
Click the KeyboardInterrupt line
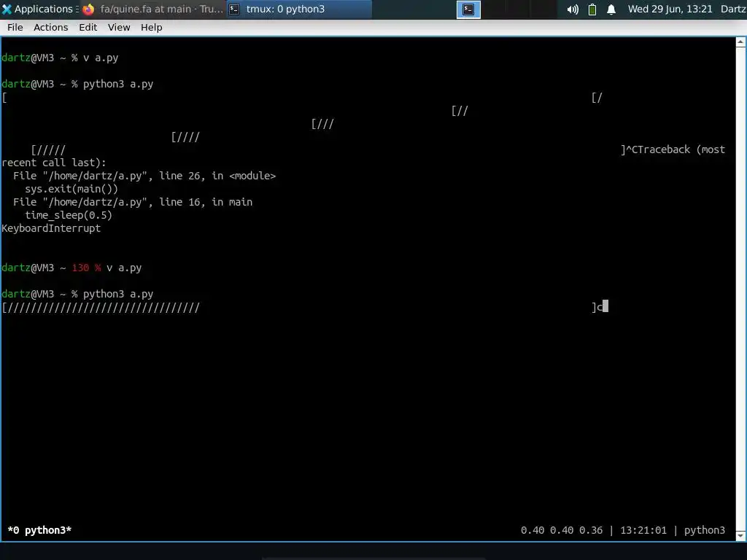[x=51, y=228]
